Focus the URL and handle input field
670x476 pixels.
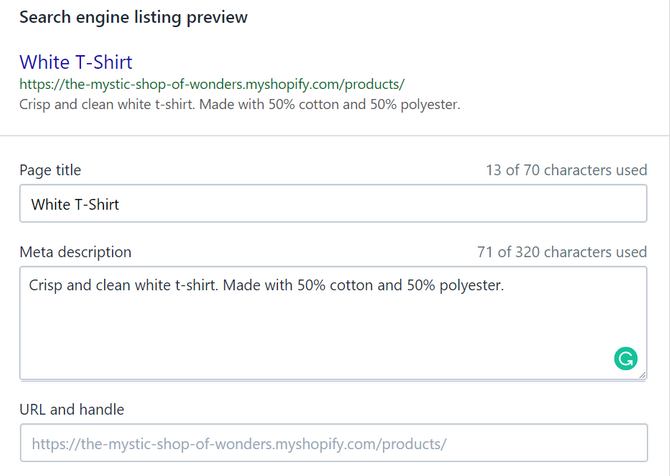coord(333,443)
